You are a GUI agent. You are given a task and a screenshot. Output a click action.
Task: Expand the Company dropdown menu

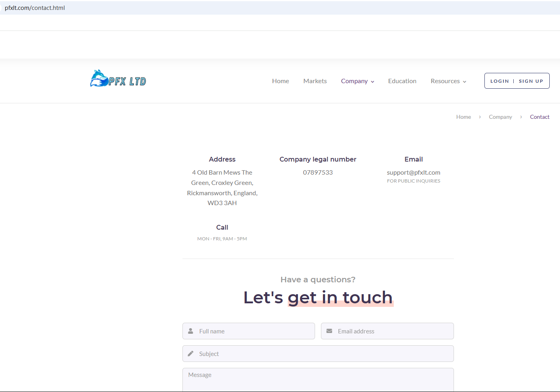click(x=358, y=81)
